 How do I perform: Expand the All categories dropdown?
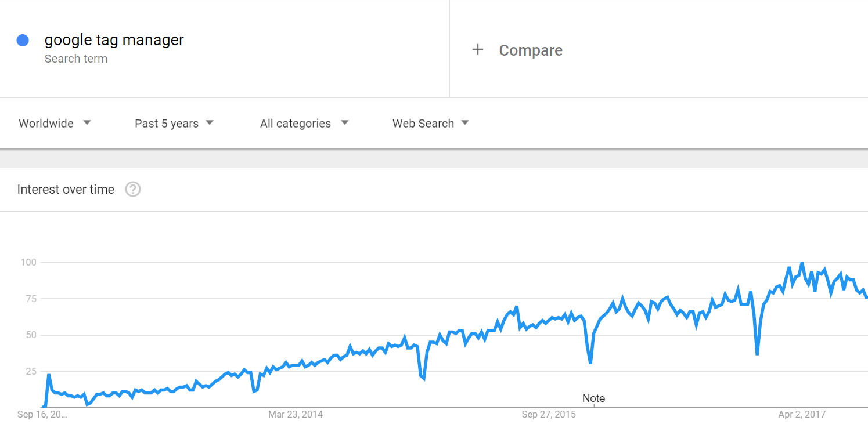tap(304, 123)
